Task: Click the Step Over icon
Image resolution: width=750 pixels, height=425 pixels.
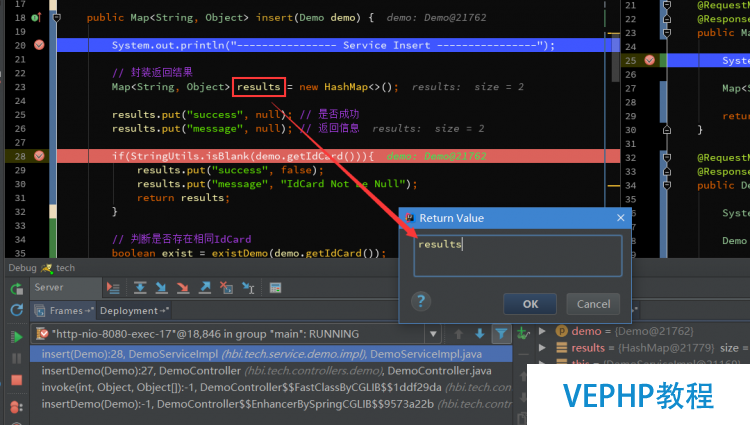Action: coord(140,287)
